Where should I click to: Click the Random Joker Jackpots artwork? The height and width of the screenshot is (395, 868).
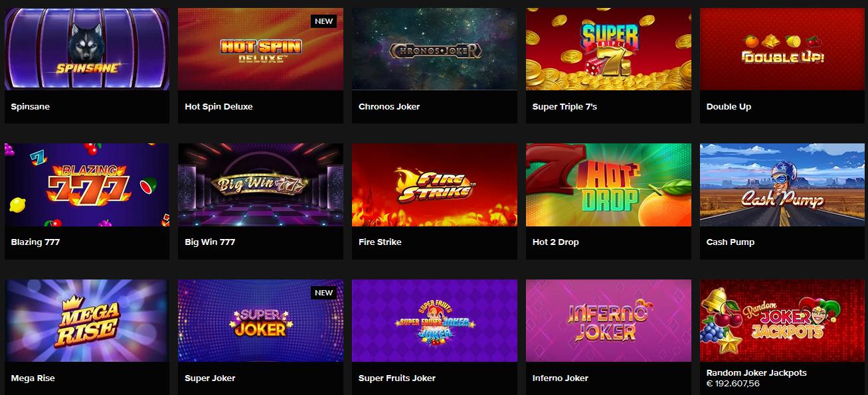point(782,321)
